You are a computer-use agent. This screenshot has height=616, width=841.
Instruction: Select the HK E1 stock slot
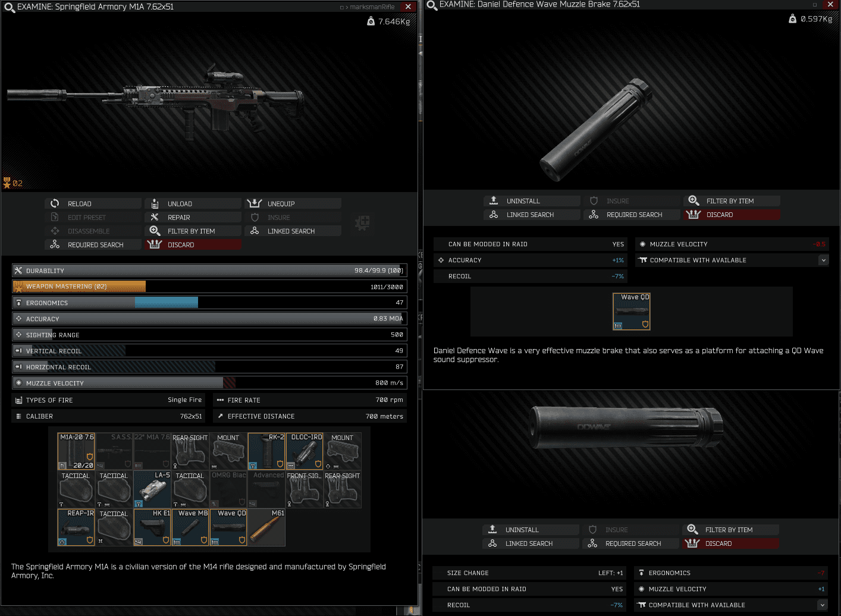[152, 527]
